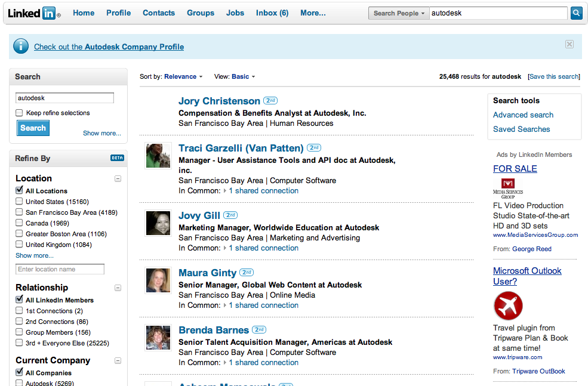Screen dimensions: 588x386
Task: Click the Media Services Group ad logo
Action: coord(508,187)
